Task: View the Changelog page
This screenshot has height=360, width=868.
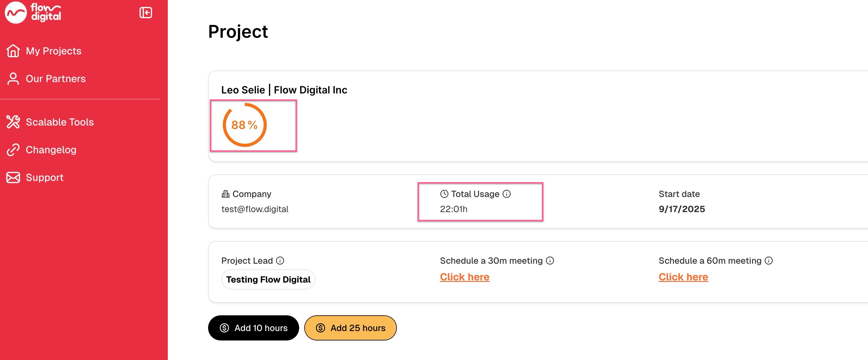Action: pos(51,150)
